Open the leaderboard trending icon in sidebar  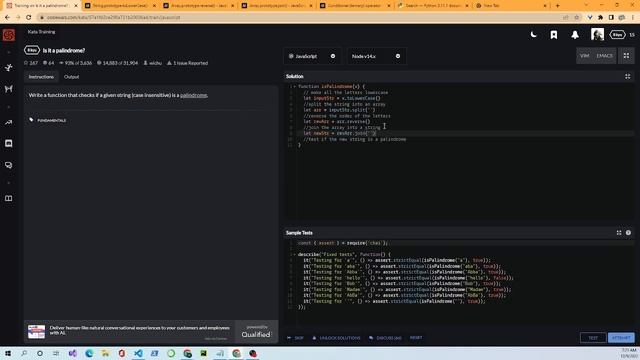(9, 122)
